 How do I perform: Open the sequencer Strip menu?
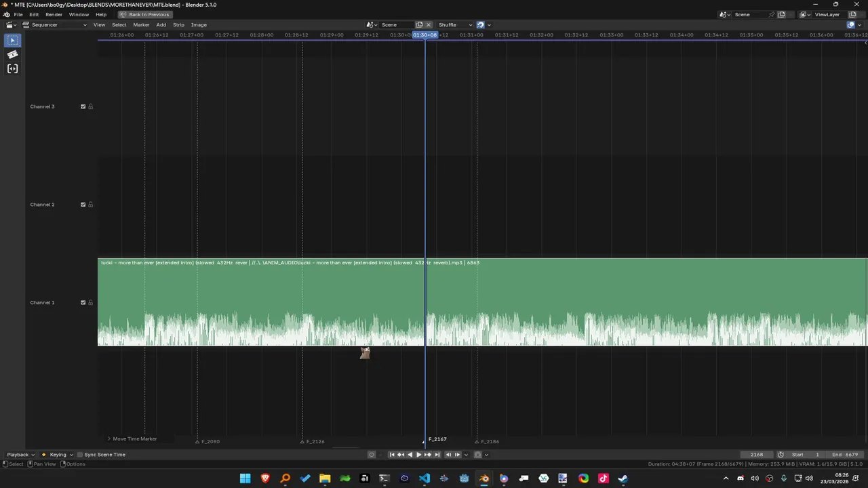(x=178, y=24)
